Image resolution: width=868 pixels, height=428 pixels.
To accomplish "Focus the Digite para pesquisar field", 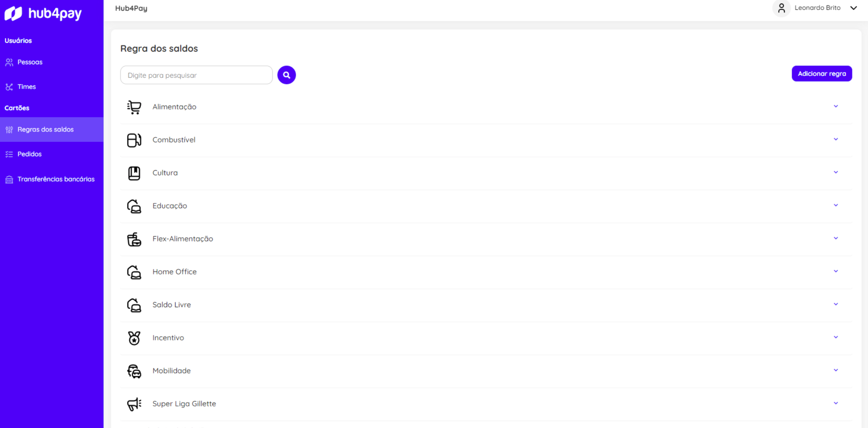I will 196,75.
